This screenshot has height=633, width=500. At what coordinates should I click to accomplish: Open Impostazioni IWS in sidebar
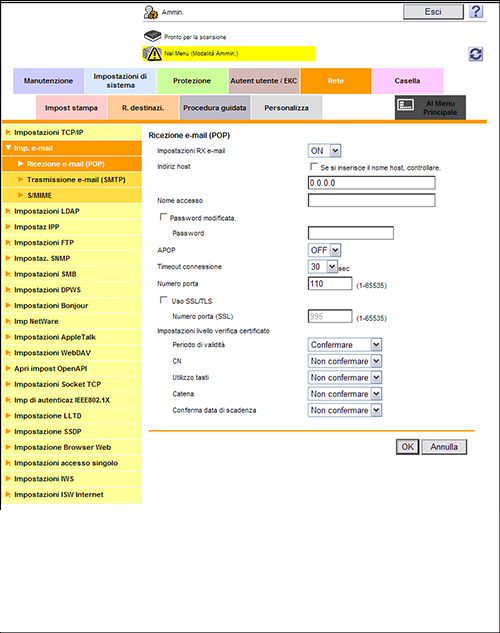[72, 479]
